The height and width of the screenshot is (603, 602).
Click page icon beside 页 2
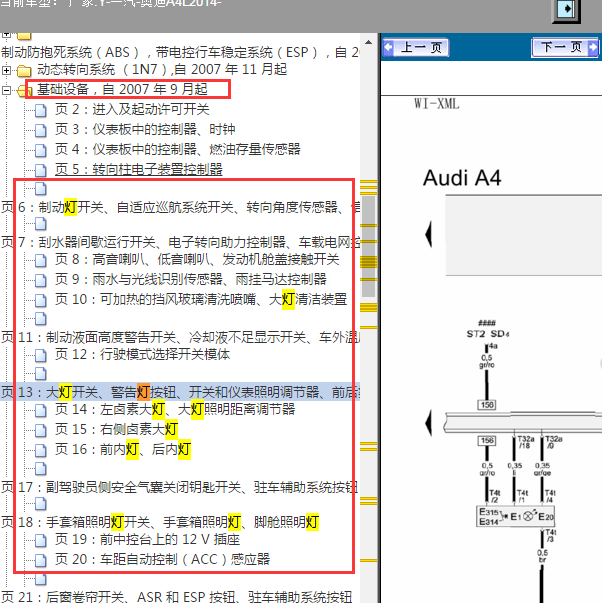pyautogui.click(x=41, y=111)
